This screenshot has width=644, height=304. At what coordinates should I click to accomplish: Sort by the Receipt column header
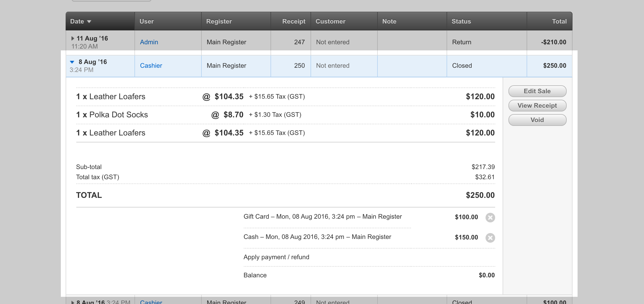293,21
